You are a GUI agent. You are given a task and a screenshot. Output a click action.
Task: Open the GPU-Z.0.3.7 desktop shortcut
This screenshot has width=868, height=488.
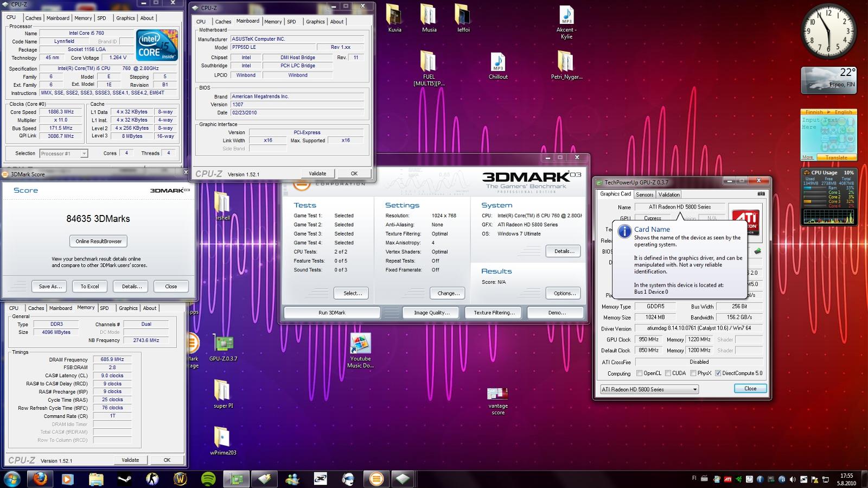coord(223,348)
